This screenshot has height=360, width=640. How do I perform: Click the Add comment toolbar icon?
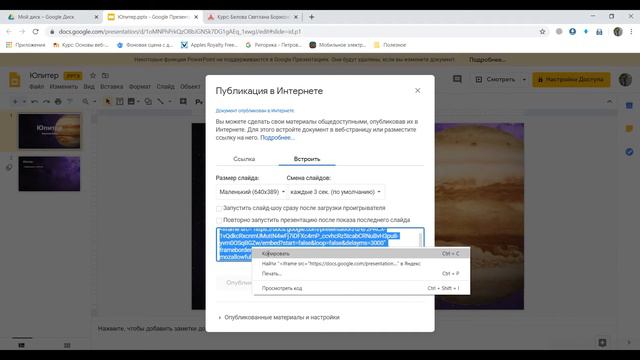(x=183, y=101)
